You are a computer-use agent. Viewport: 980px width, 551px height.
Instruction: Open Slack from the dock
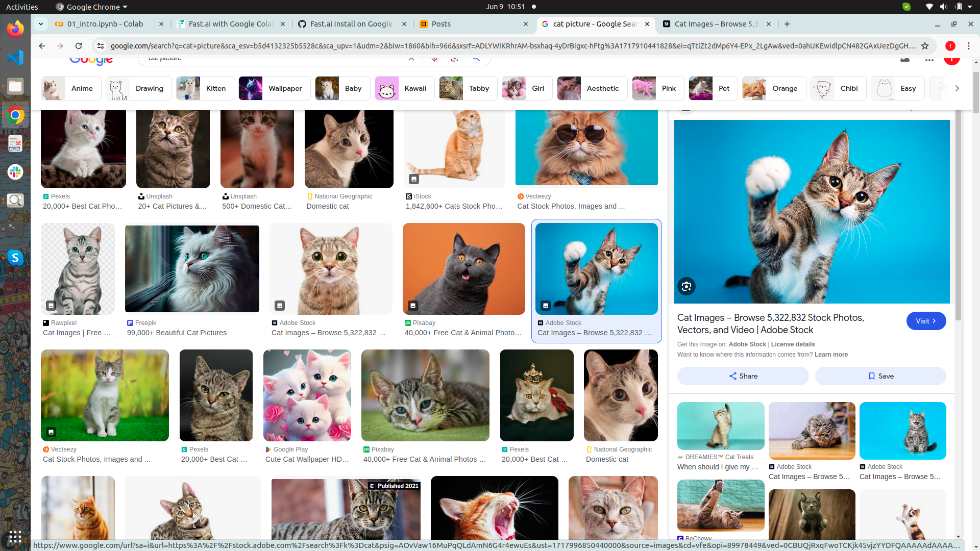(x=15, y=172)
